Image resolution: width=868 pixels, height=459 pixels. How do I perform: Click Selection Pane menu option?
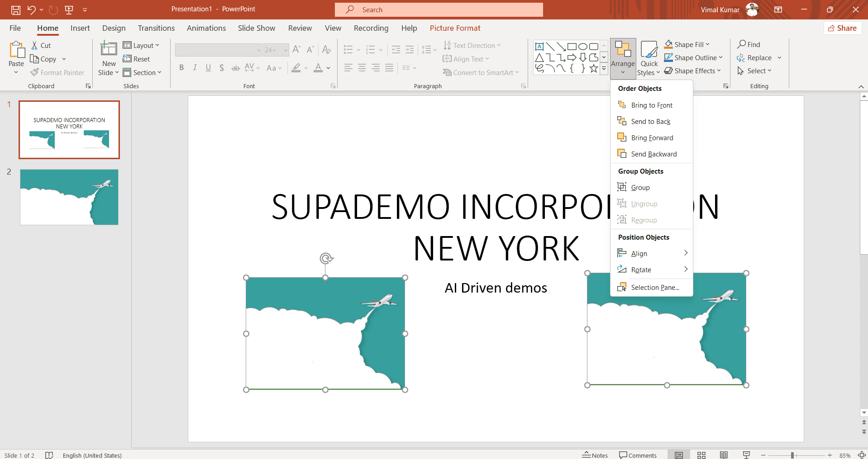pos(654,288)
